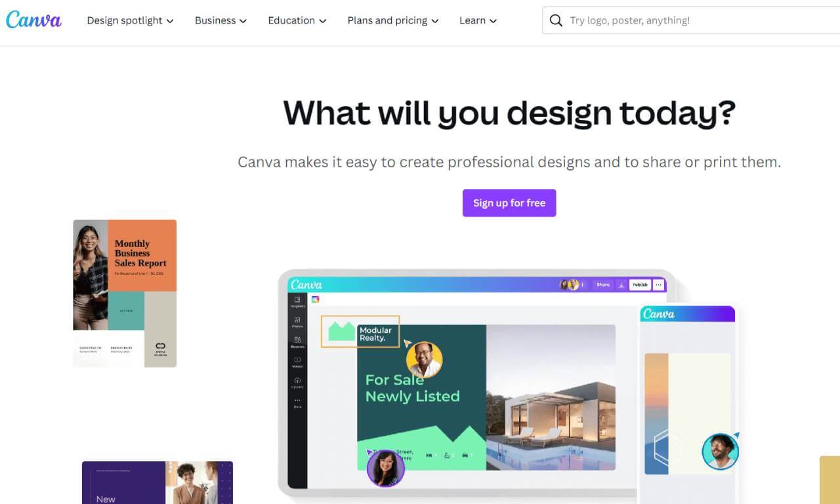Select the Videos icon in editor sidebar
This screenshot has width=840, height=504.
pyautogui.click(x=297, y=362)
